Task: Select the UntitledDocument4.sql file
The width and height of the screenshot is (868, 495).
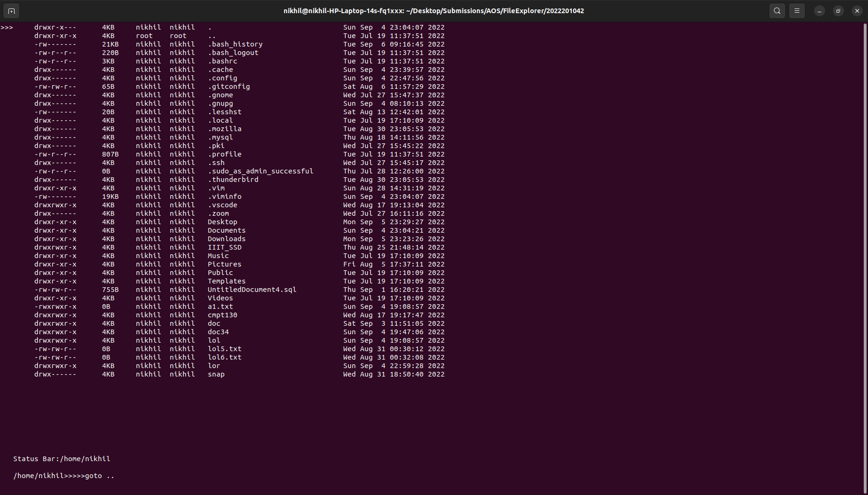Action: tap(252, 289)
